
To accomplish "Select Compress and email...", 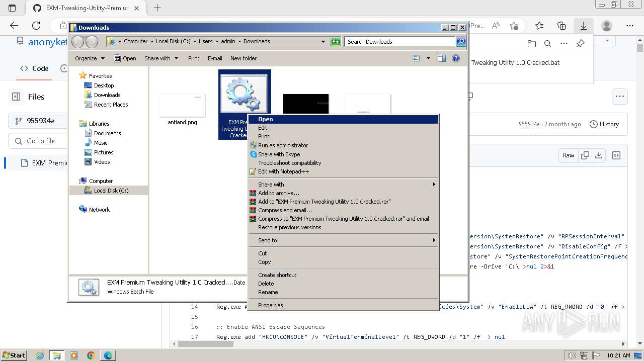I will point(344,210).
